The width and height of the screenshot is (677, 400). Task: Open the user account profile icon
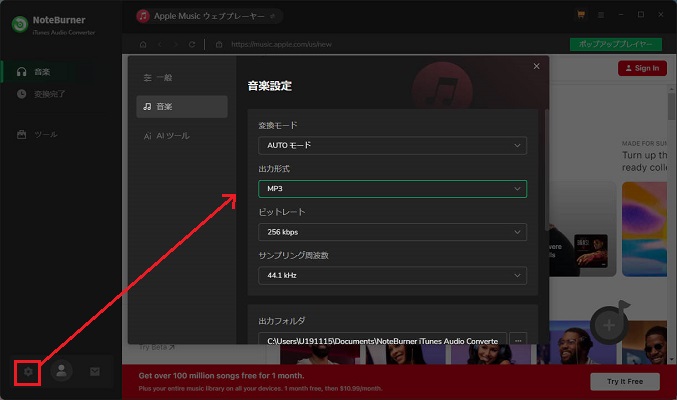(x=61, y=371)
